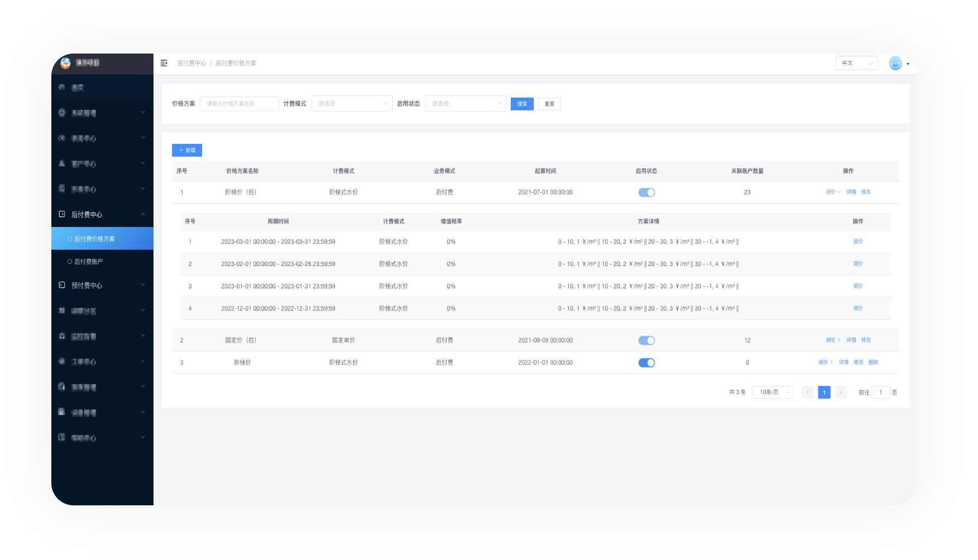Open the user avatar menu
This screenshot has width=978, height=560.
tap(899, 63)
